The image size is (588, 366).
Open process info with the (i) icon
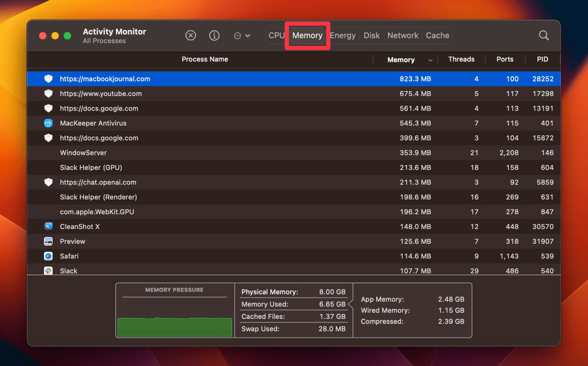coord(214,35)
